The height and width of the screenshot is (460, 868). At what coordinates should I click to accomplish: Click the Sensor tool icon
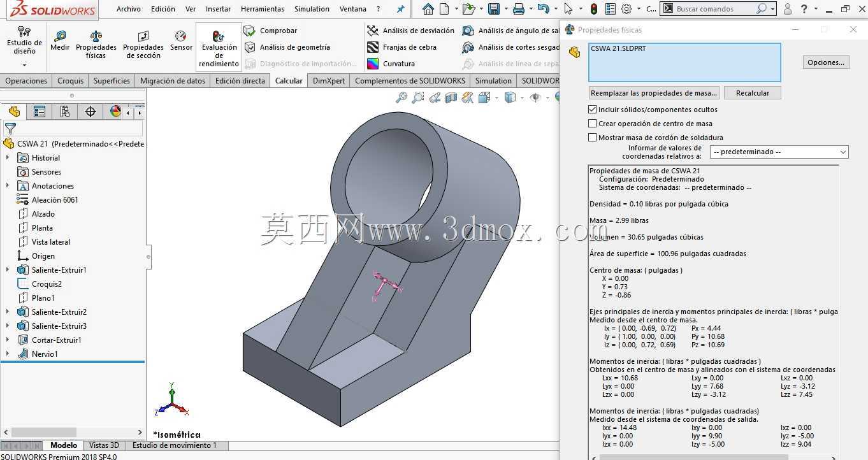coord(181,41)
